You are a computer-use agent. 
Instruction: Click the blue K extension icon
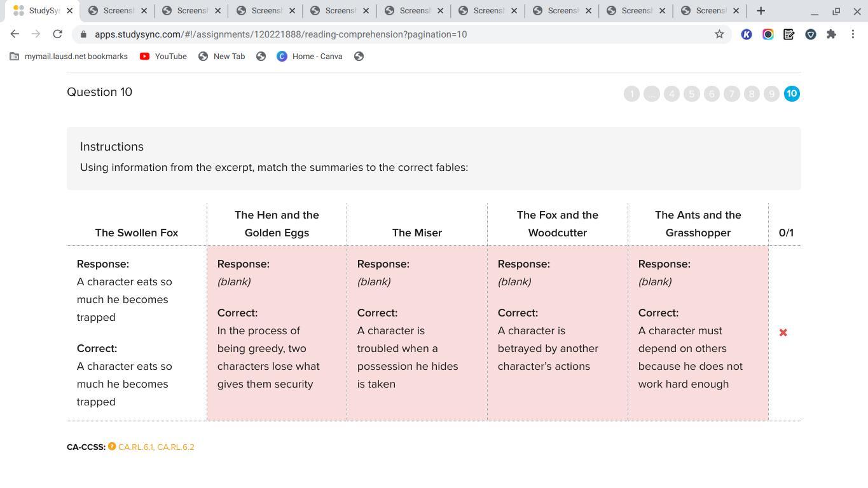tap(747, 34)
